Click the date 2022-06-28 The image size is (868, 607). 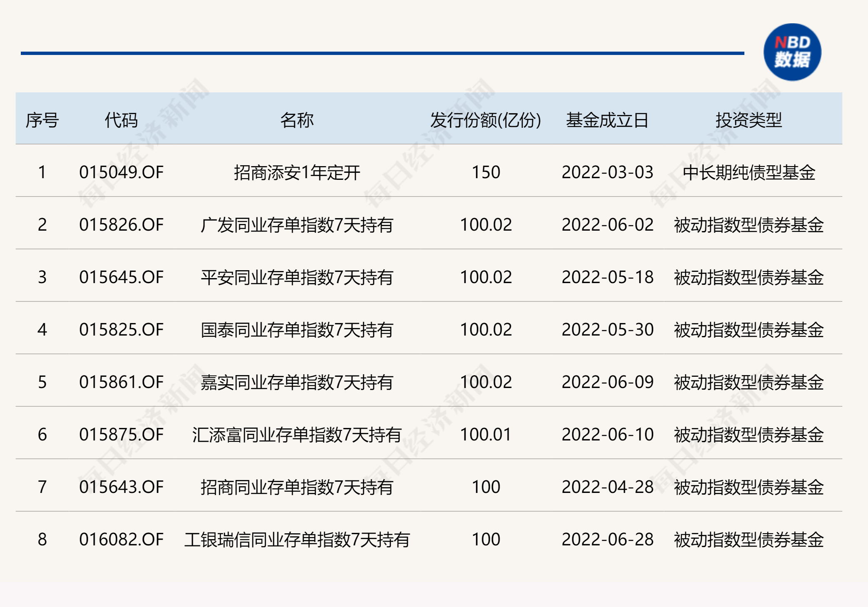pyautogui.click(x=607, y=540)
